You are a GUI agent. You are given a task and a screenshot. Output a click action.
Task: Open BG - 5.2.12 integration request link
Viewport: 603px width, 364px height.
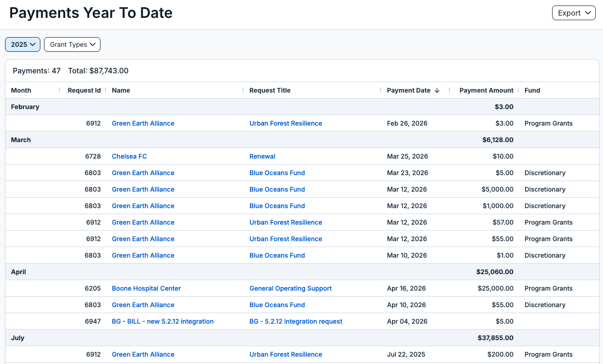[296, 321]
